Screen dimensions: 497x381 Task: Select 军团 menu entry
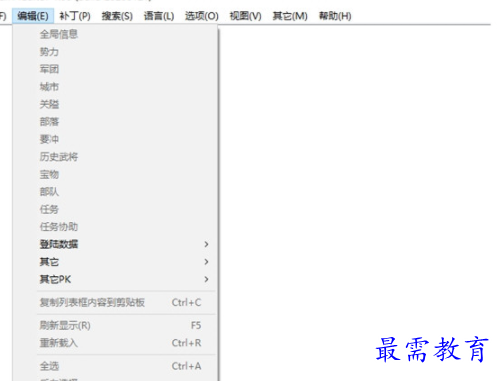tap(115, 69)
